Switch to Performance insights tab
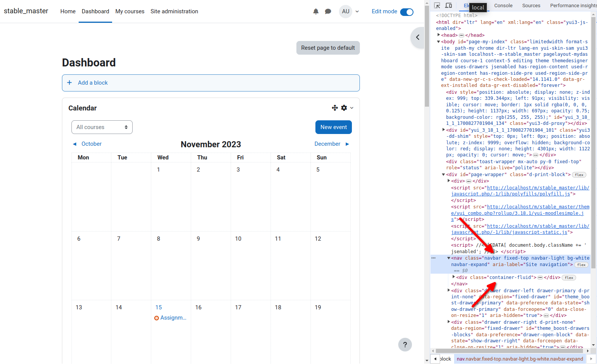Screen dimensions: 597x364 coord(573,5)
